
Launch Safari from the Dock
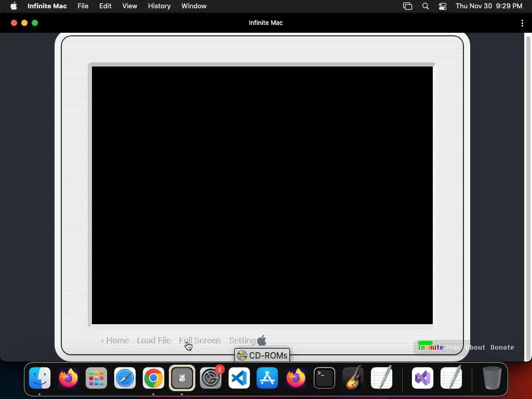(x=125, y=378)
